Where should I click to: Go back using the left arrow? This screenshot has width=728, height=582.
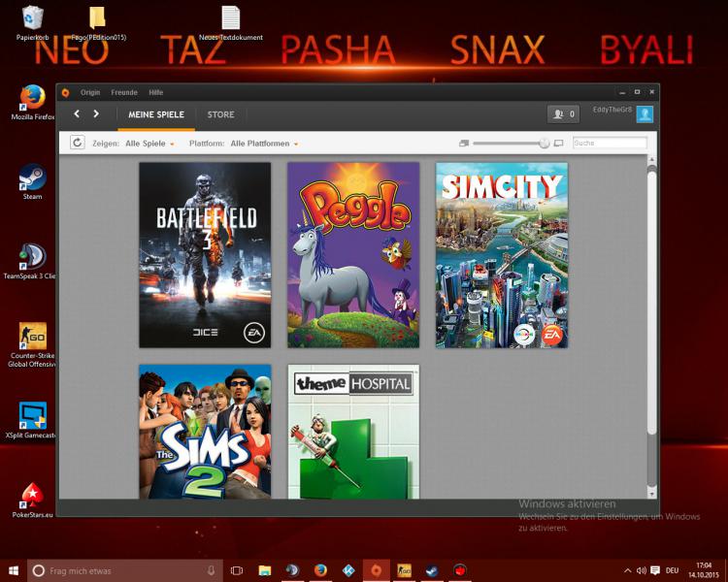(x=78, y=114)
